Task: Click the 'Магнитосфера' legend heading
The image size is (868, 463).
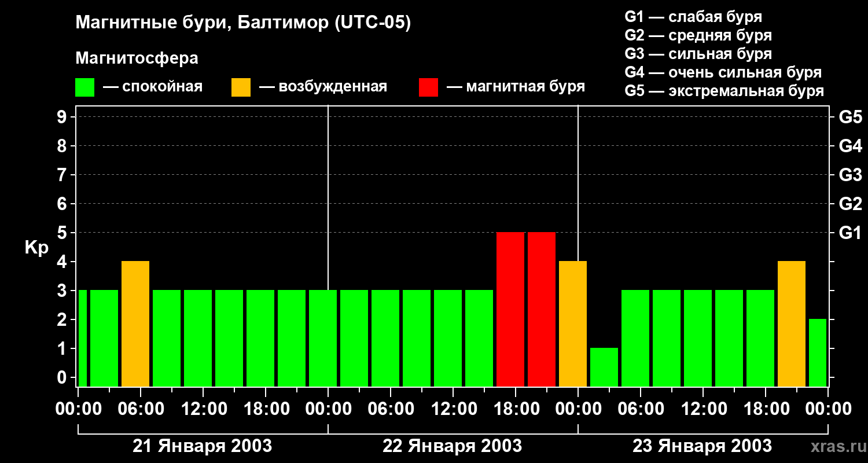Action: click(137, 58)
